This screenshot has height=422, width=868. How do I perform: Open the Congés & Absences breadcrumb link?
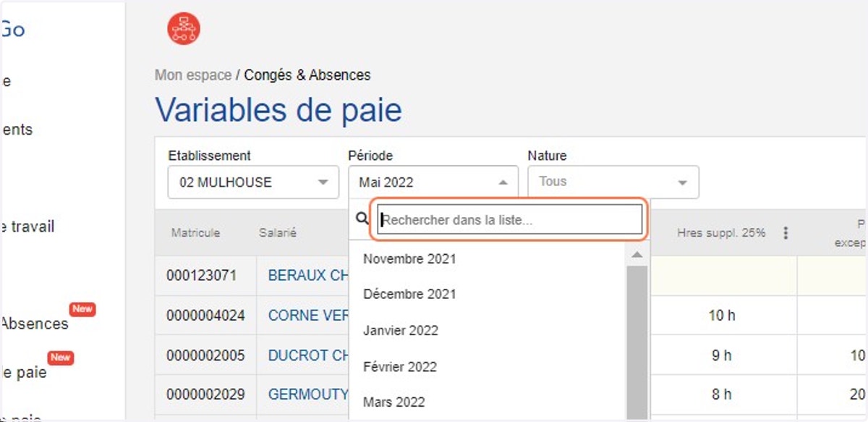[x=307, y=75]
